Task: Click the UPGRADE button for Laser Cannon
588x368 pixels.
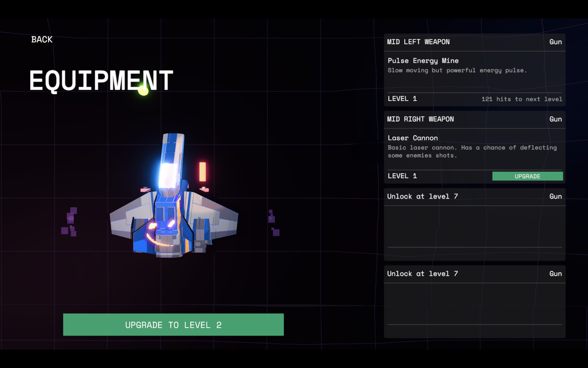Action: (x=527, y=176)
